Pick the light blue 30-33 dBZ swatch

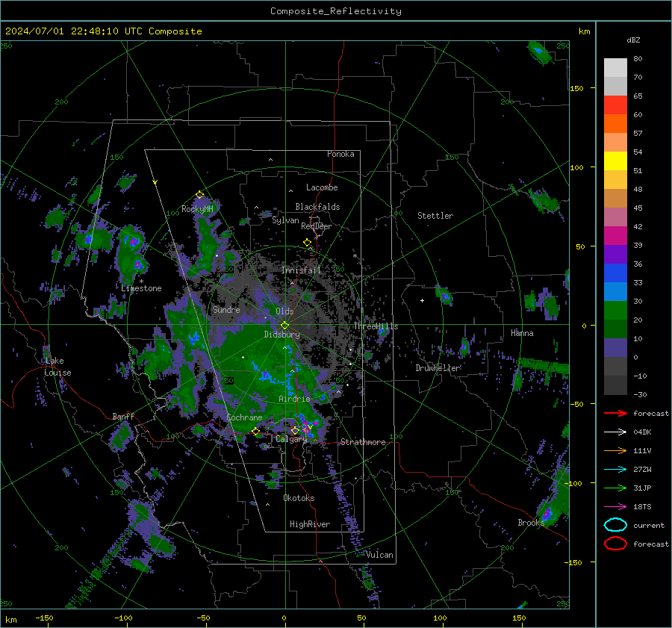tap(615, 291)
